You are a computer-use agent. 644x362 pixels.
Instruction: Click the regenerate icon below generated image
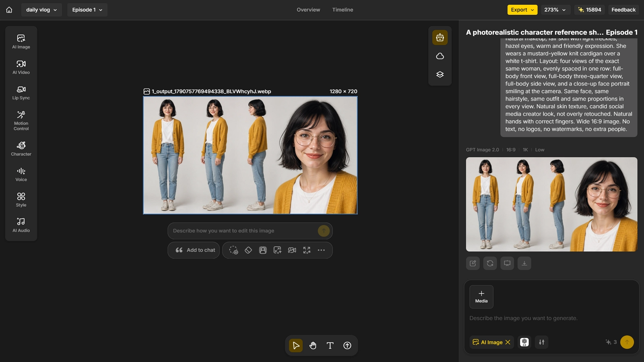pyautogui.click(x=490, y=263)
